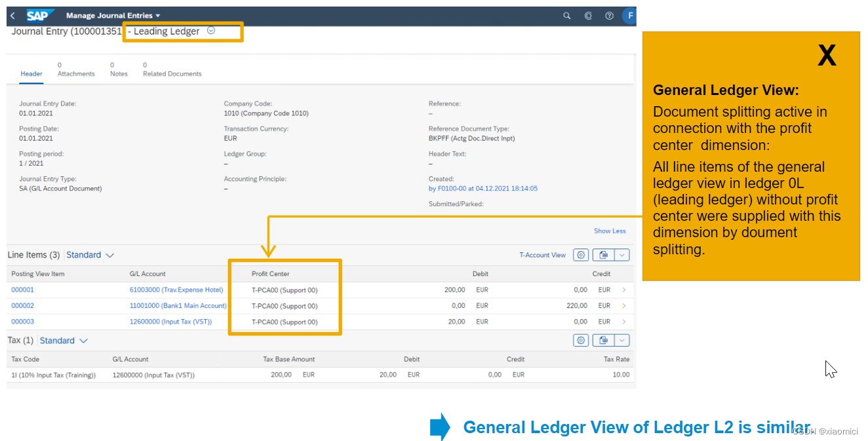The width and height of the screenshot is (868, 441).
Task: Open Line Items export options arrow
Action: [x=621, y=255]
